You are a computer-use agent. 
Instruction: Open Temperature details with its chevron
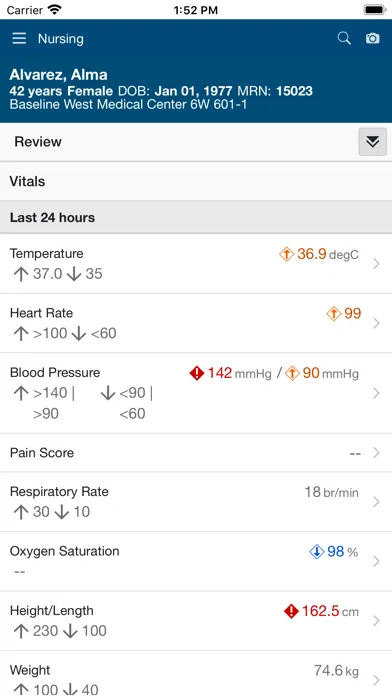[x=376, y=264]
